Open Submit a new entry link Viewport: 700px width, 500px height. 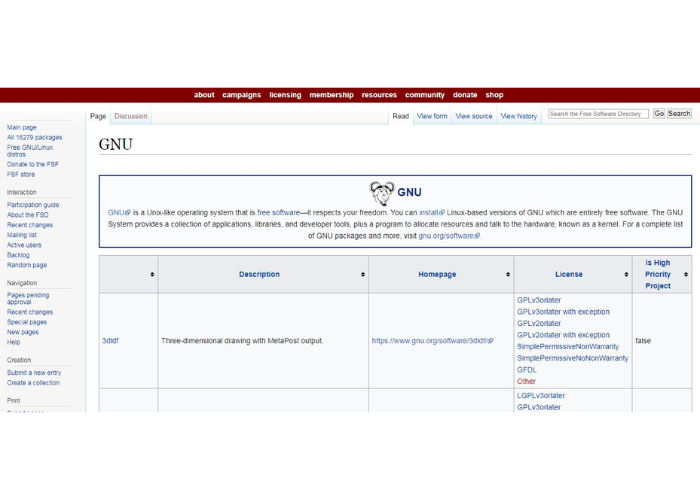click(x=34, y=373)
